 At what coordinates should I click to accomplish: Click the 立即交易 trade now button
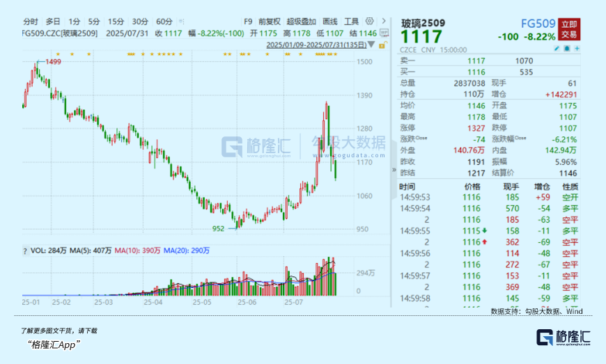pos(569,30)
